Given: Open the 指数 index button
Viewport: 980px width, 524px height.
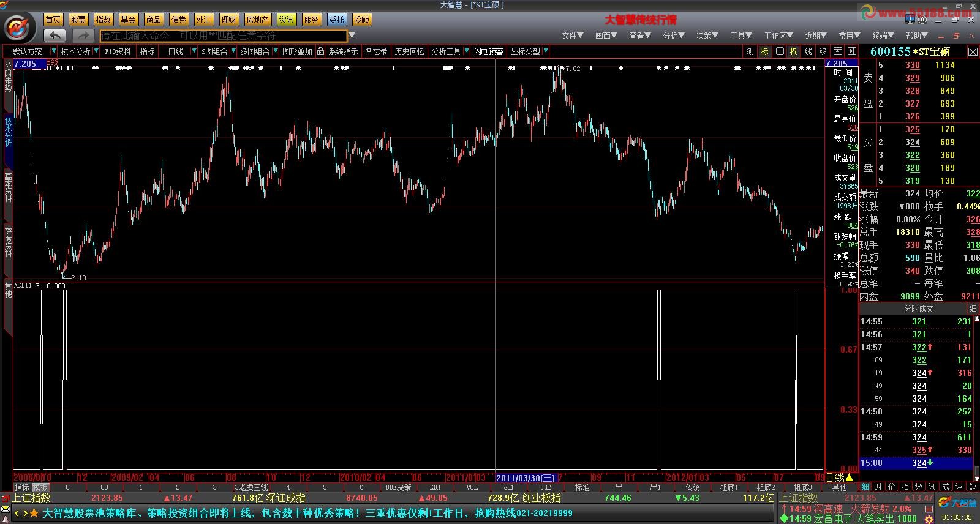Looking at the screenshot, I should click(x=104, y=20).
